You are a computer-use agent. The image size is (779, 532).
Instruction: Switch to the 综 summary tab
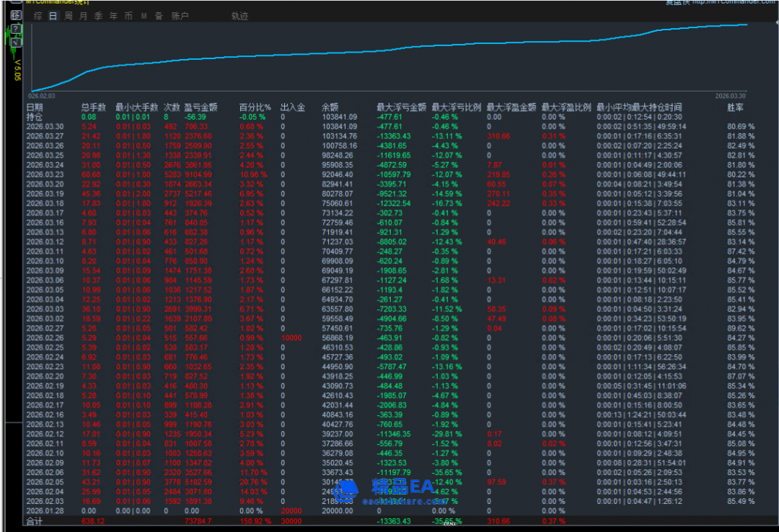[38, 15]
